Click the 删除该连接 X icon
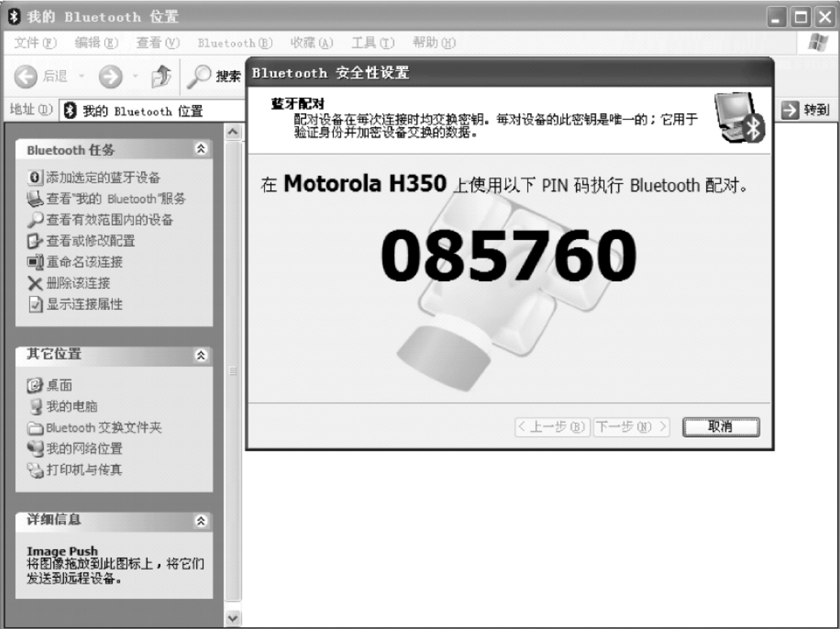Image resolution: width=840 pixels, height=629 pixels. pos(35,283)
